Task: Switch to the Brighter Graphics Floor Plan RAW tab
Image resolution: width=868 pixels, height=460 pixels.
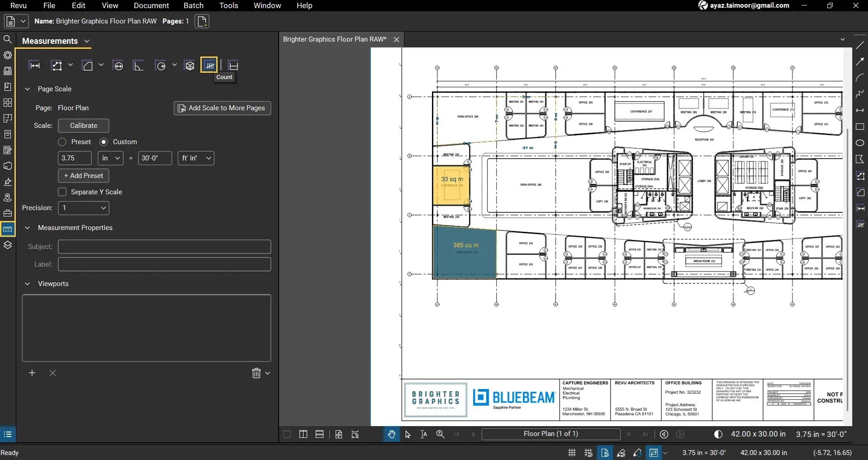Action: coord(334,39)
